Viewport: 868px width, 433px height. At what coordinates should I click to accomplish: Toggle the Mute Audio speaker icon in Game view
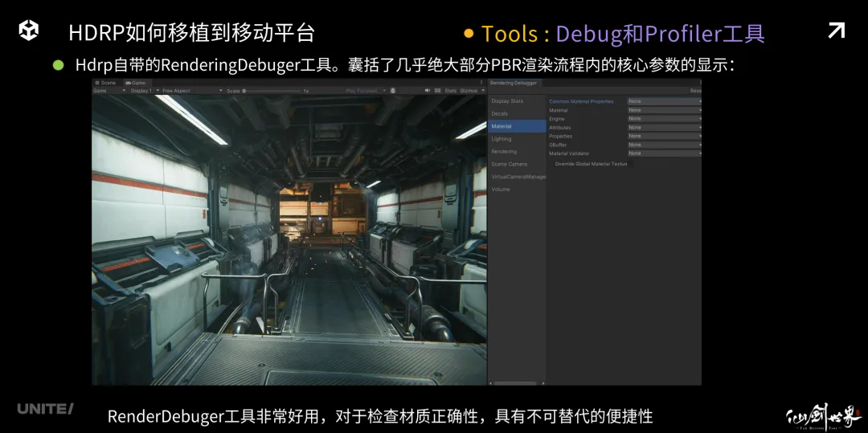click(x=428, y=90)
